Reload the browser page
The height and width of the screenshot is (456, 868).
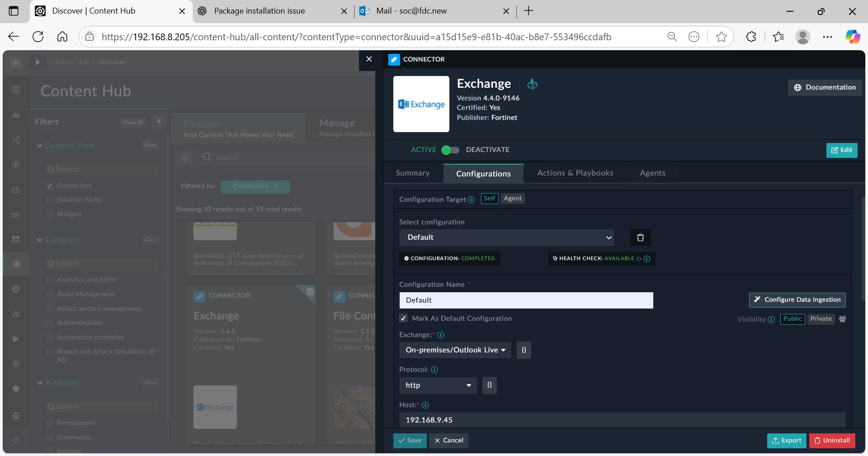point(38,37)
